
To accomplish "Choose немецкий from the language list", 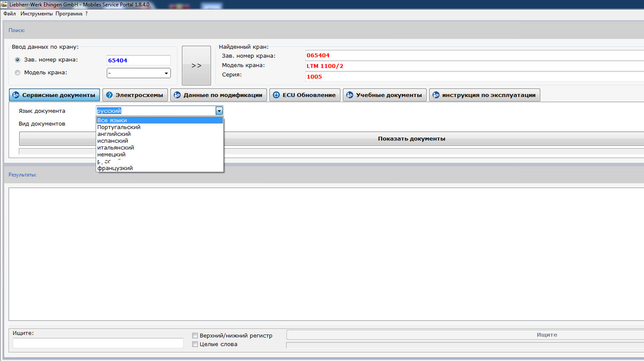I will (x=111, y=154).
